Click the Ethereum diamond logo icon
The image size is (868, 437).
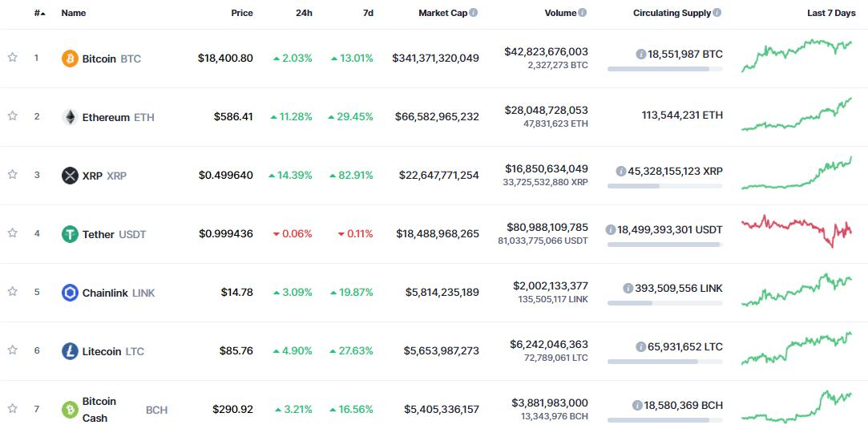70,117
